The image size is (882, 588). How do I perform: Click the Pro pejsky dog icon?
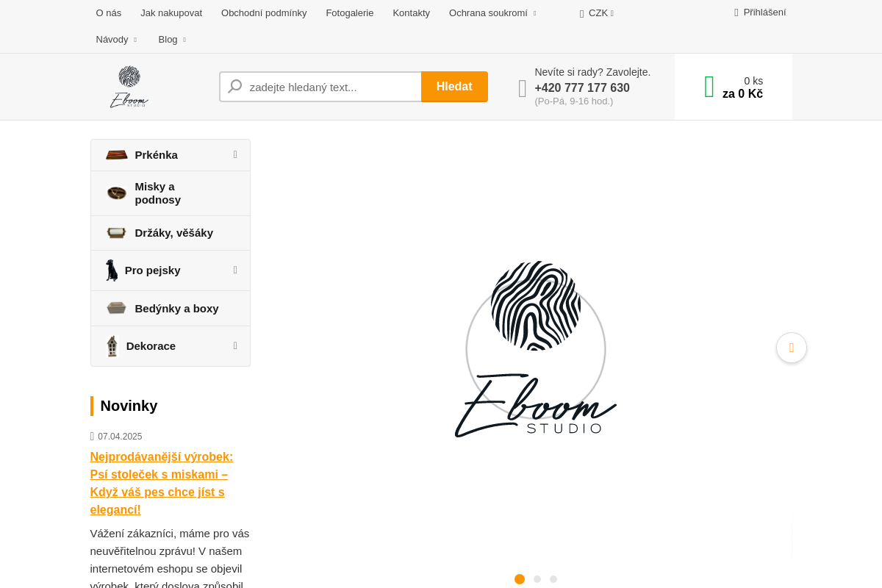pyautogui.click(x=111, y=270)
